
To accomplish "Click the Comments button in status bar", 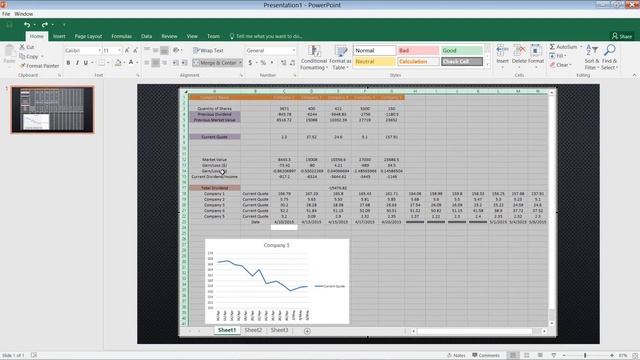I will point(486,356).
